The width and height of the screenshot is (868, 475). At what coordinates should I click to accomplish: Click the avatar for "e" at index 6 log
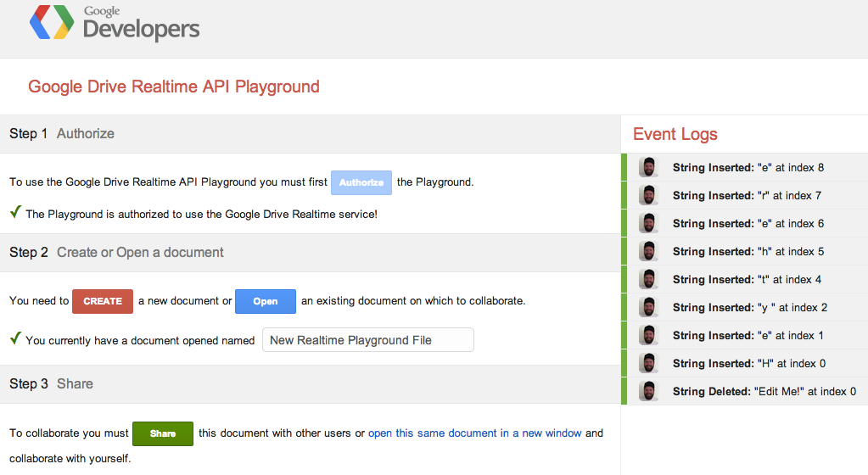[648, 223]
